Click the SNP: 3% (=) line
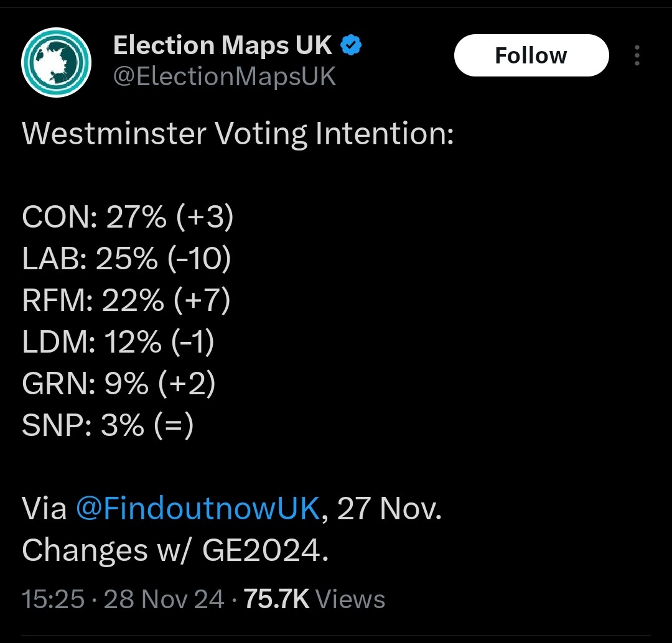 point(108,426)
